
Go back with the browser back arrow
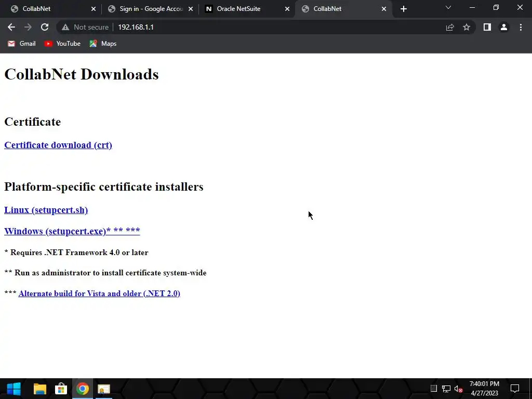(x=11, y=27)
